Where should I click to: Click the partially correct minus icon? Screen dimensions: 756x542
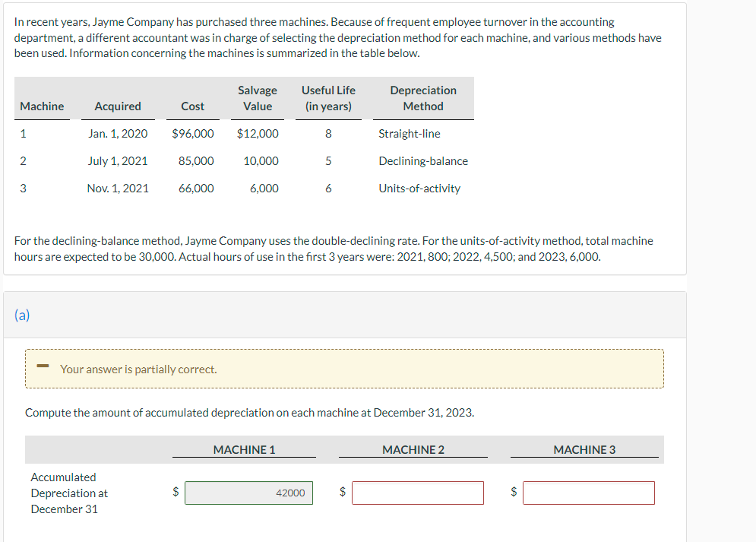(43, 366)
